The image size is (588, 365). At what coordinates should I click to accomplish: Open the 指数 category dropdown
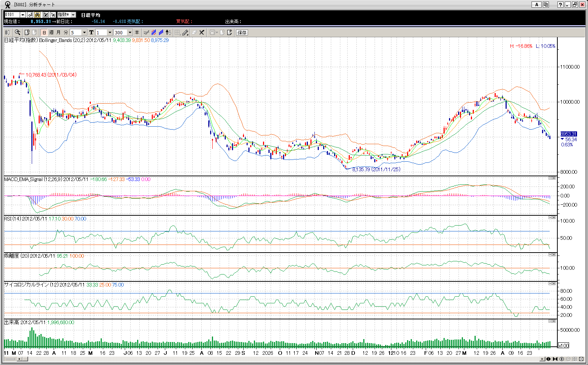73,15
